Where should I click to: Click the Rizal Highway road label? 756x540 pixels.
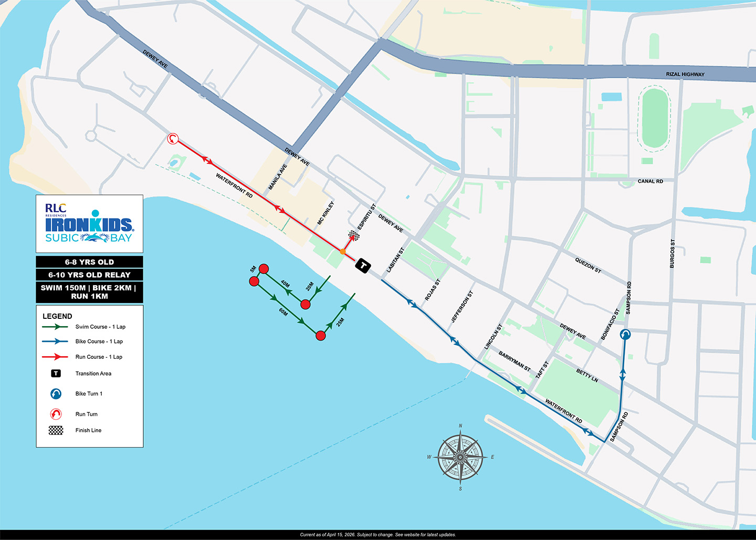point(685,74)
